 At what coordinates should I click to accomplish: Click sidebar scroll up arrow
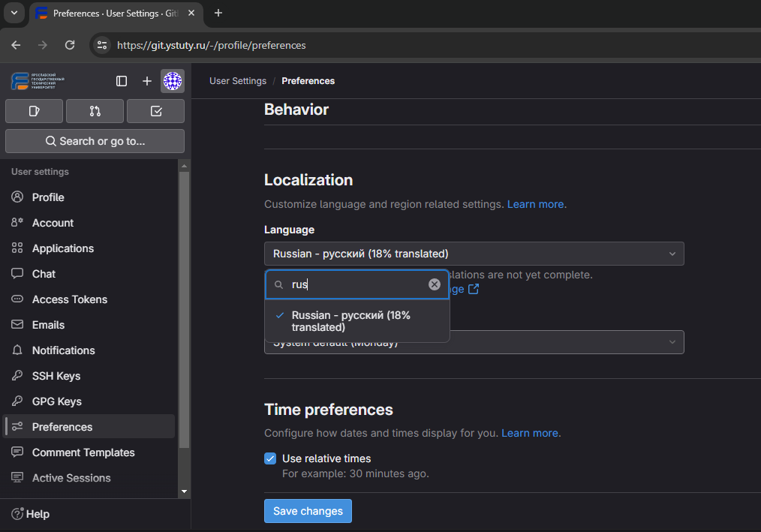click(184, 166)
